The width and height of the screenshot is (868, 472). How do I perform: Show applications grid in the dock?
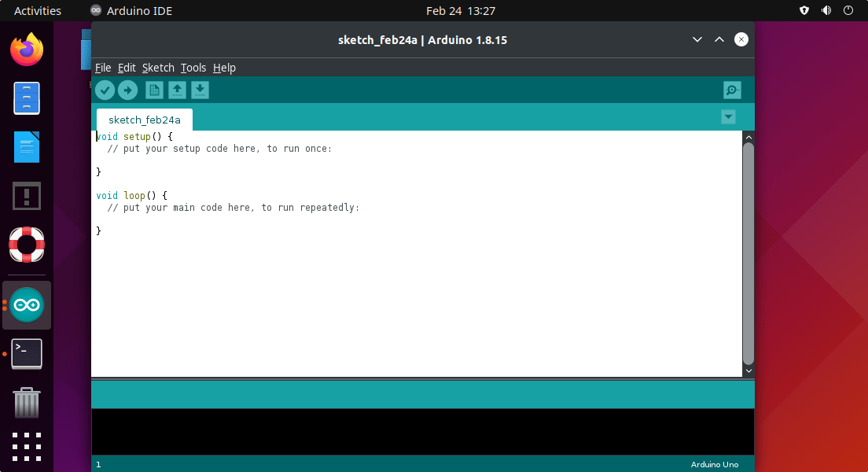[x=27, y=446]
